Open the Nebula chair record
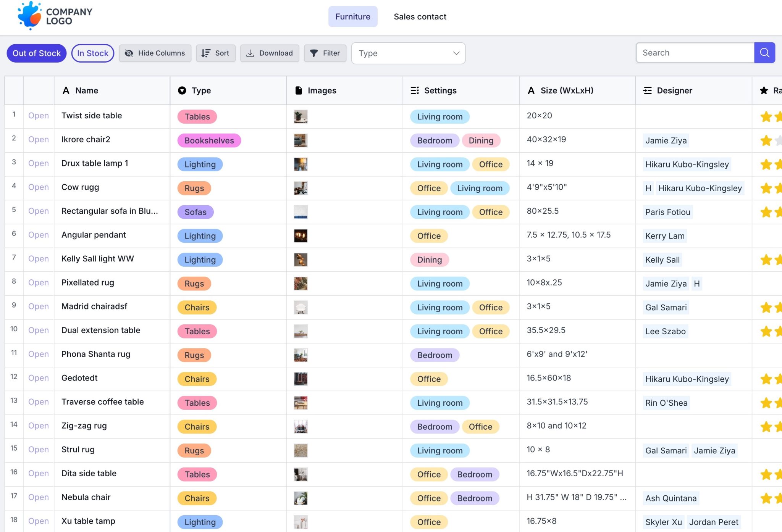 (x=38, y=497)
